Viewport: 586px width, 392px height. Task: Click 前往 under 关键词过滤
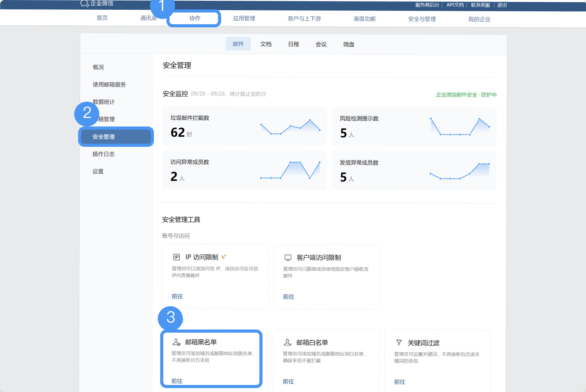tap(400, 382)
